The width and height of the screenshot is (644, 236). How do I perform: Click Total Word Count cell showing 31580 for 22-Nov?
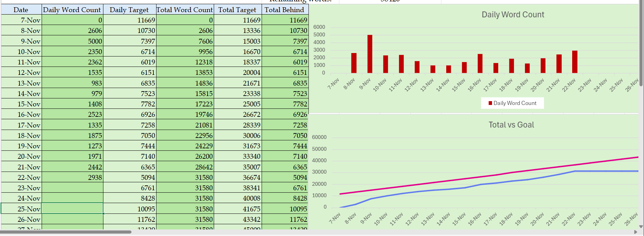click(185, 177)
